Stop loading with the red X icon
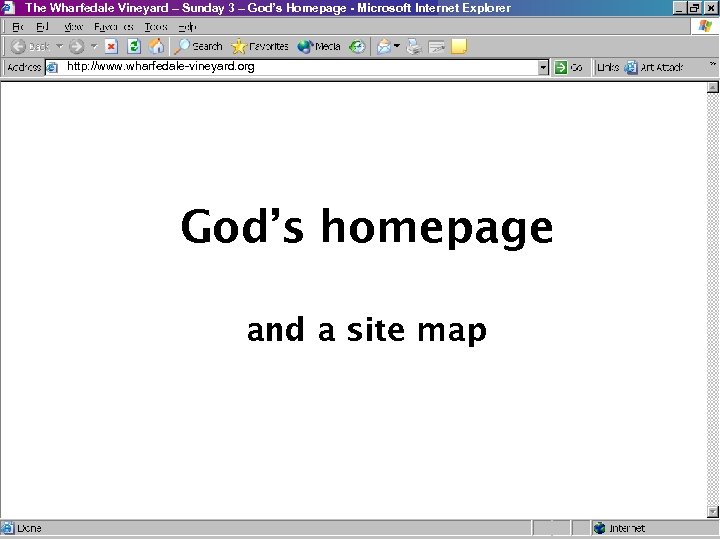The width and height of the screenshot is (720, 540). coord(111,46)
